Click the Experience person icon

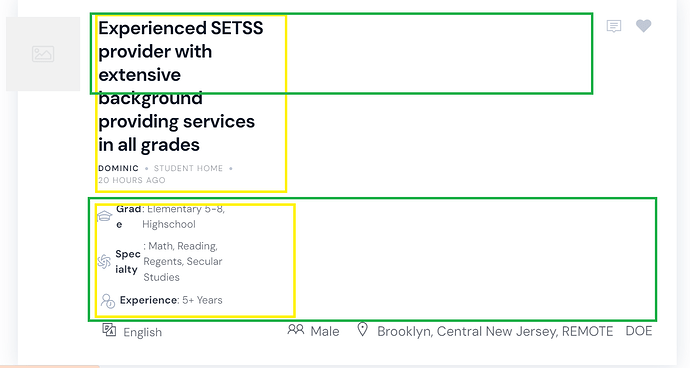click(x=108, y=301)
